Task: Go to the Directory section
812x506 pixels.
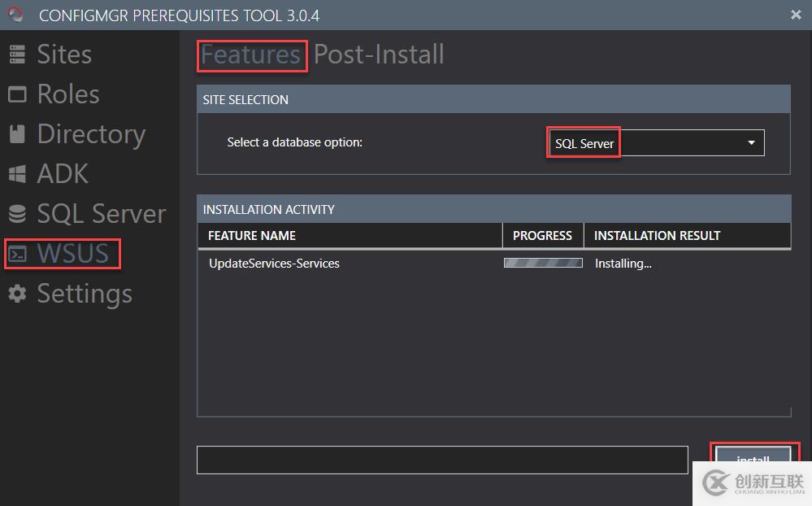Action: pyautogui.click(x=91, y=135)
